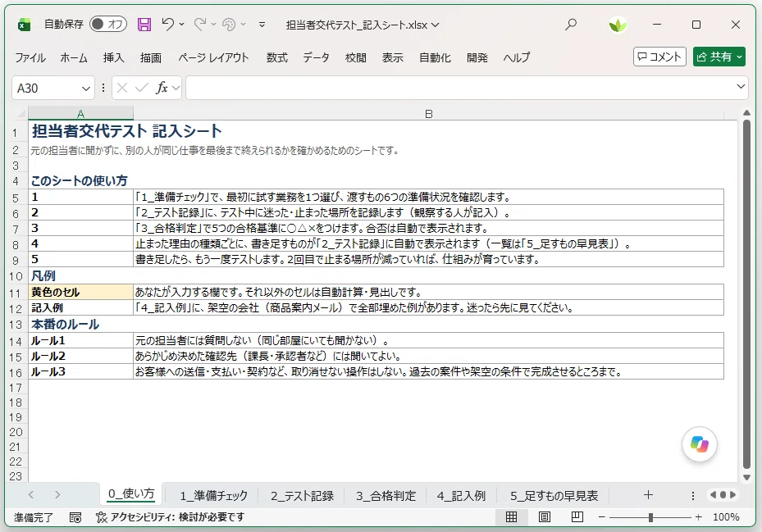Open file name dropdown for 担当者交代テスト_記入シート.xlsx
This screenshot has height=532, width=762.
(435, 25)
